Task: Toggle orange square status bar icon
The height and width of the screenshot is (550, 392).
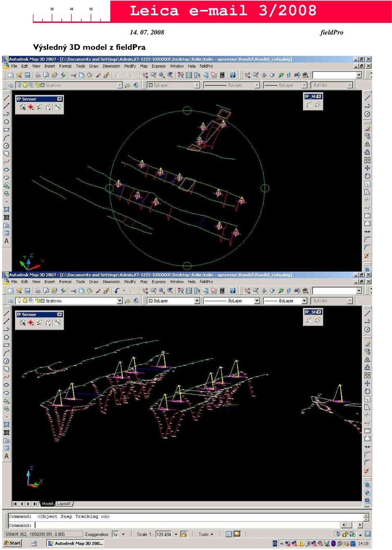Action: pos(237,534)
